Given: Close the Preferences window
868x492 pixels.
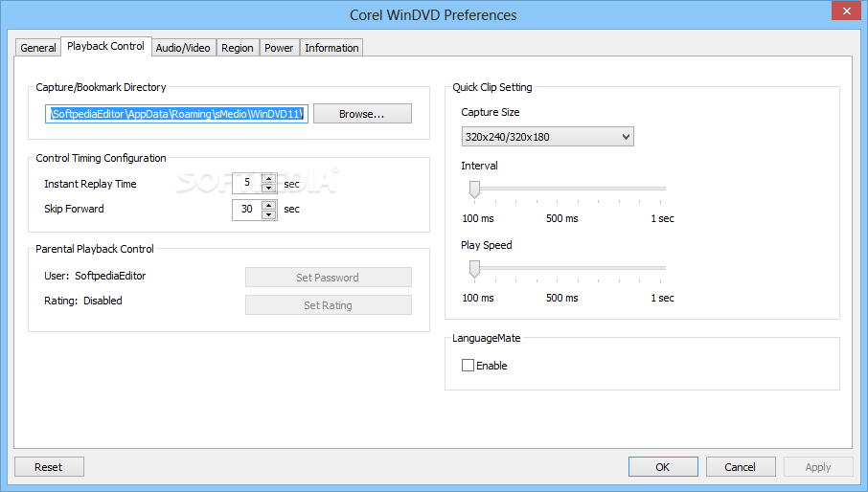Looking at the screenshot, I should click(846, 11).
